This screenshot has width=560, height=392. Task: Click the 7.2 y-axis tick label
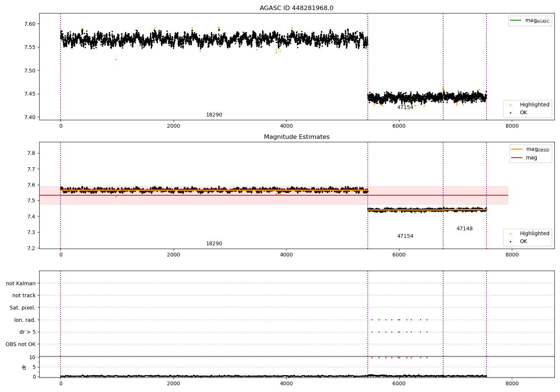(31, 248)
